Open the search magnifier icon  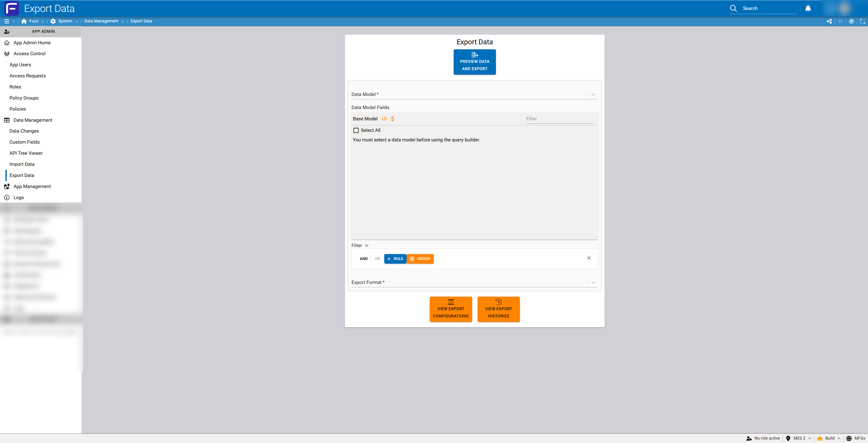734,8
